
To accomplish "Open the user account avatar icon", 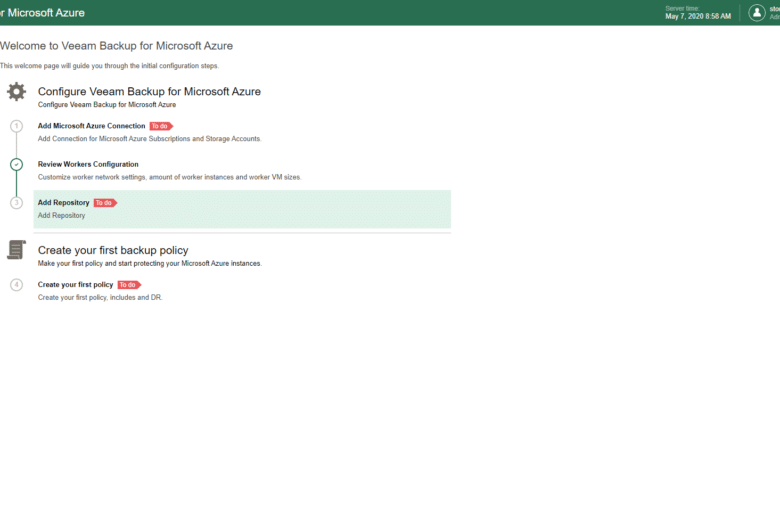I will pyautogui.click(x=757, y=13).
